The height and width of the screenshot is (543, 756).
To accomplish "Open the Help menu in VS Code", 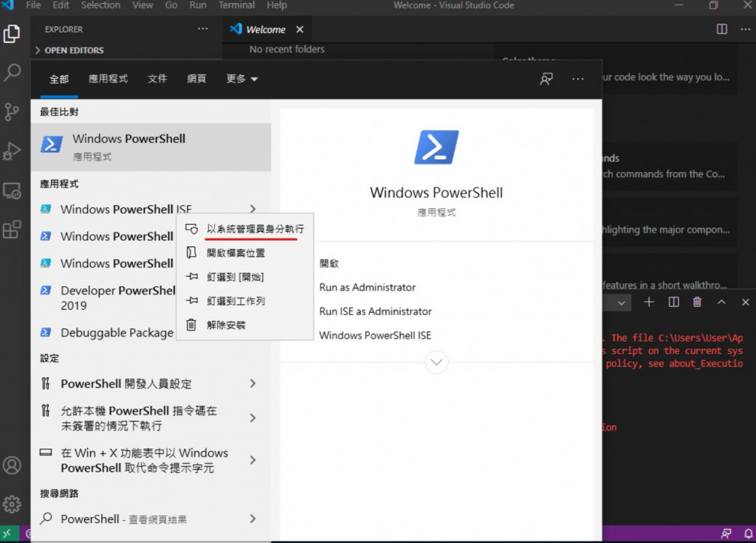I will pyautogui.click(x=277, y=5).
